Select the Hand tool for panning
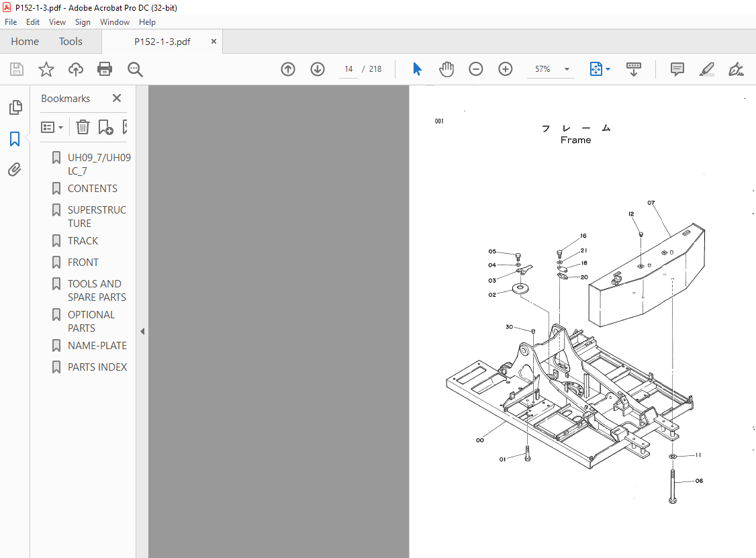 pos(446,68)
